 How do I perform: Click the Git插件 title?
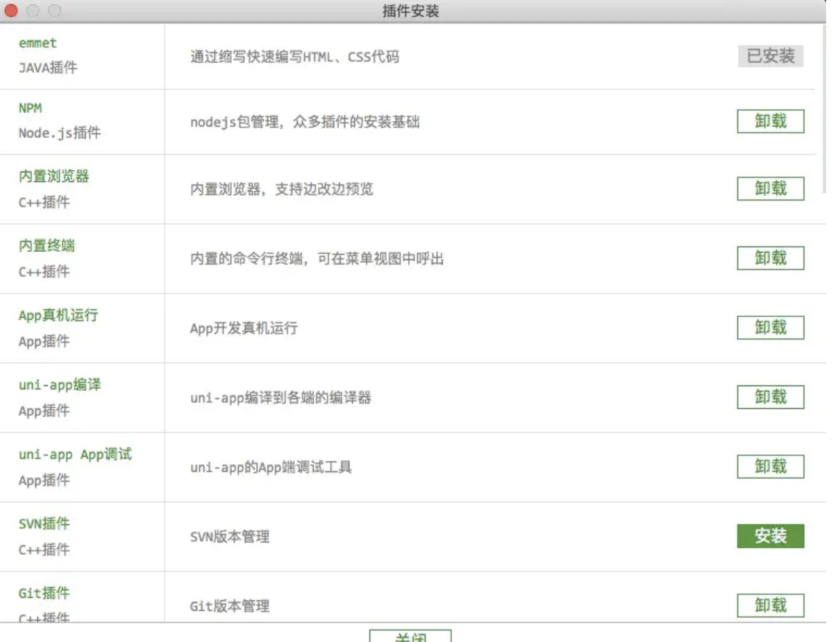44,593
